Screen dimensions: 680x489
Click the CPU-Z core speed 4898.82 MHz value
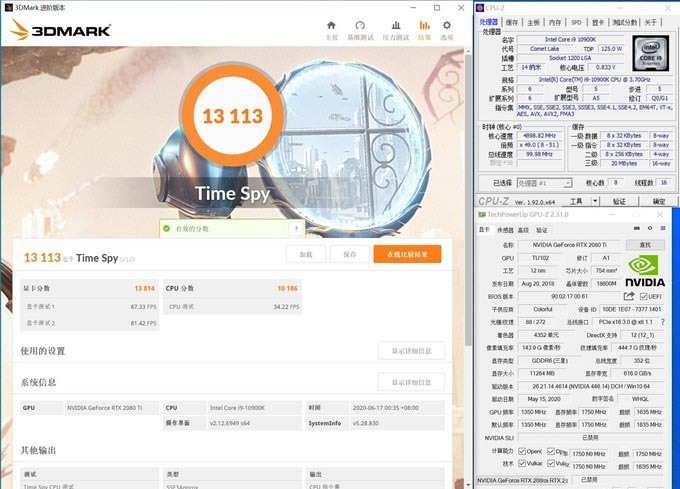539,136
